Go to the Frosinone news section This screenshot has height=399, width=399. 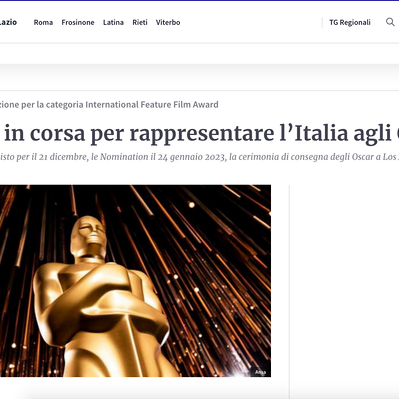coord(78,22)
